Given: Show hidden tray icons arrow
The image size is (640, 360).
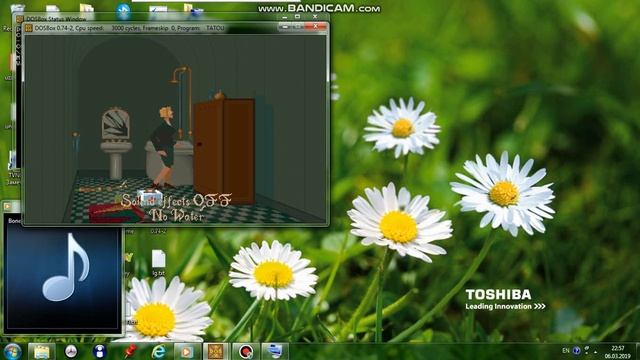Looking at the screenshot, I should coord(596,351).
